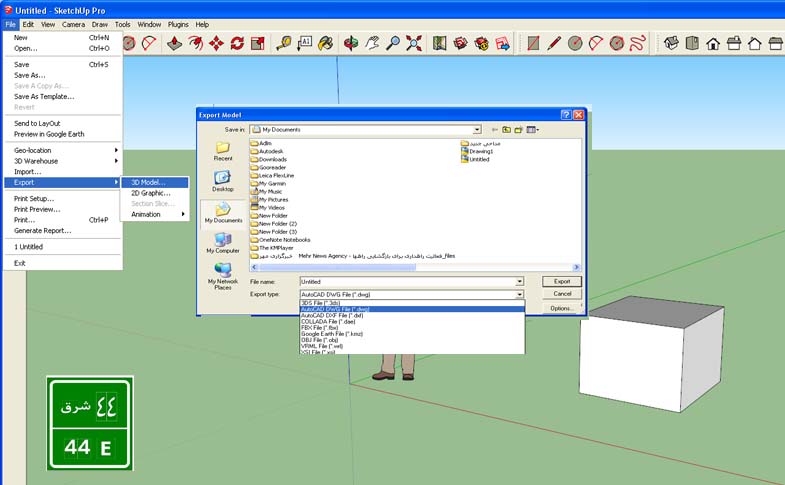
Task: Open My Computer in the places bar
Action: [x=222, y=243]
